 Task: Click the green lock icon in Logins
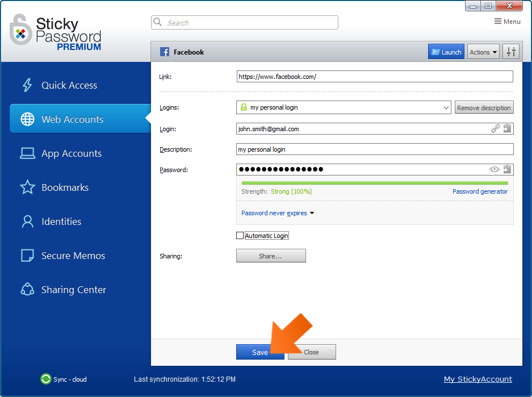coord(244,107)
